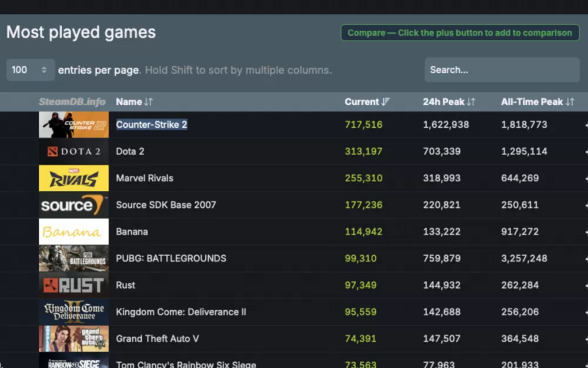Open Kingdom Come: Deliverance II name link
Screen dimensions: 588x368
[x=181, y=312]
